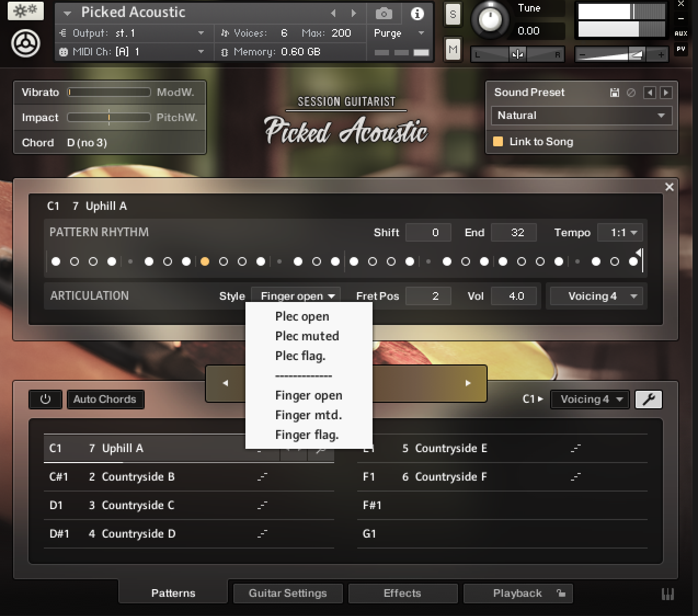Image resolution: width=698 pixels, height=616 pixels.
Task: Open the Voicing 4 dropdown beside wrench
Action: pos(591,399)
